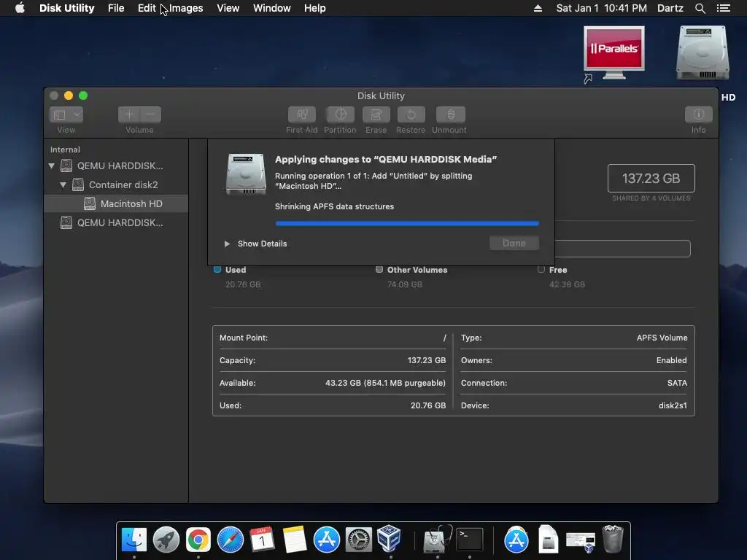
Task: Select the first QEMU HARDDISK drive row
Action: [116, 166]
